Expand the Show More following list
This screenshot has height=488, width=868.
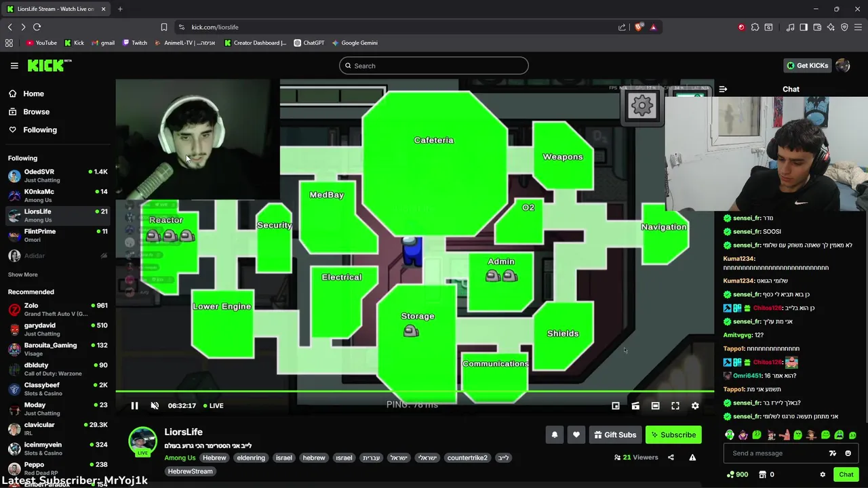tap(23, 274)
